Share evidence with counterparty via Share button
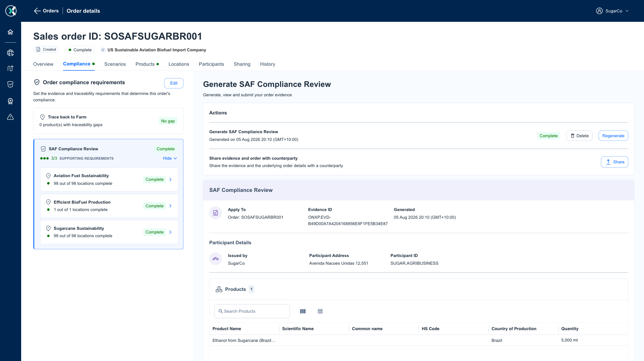 point(614,162)
